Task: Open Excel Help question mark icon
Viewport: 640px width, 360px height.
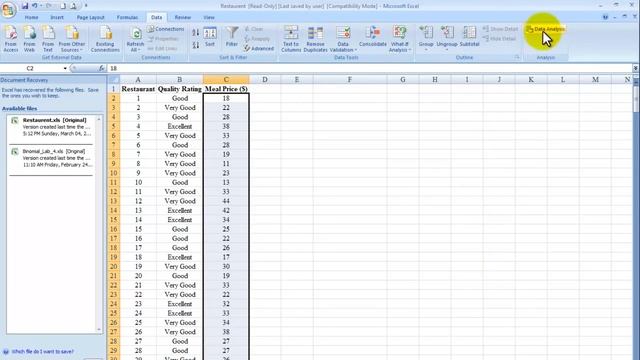Action: pyautogui.click(x=605, y=17)
